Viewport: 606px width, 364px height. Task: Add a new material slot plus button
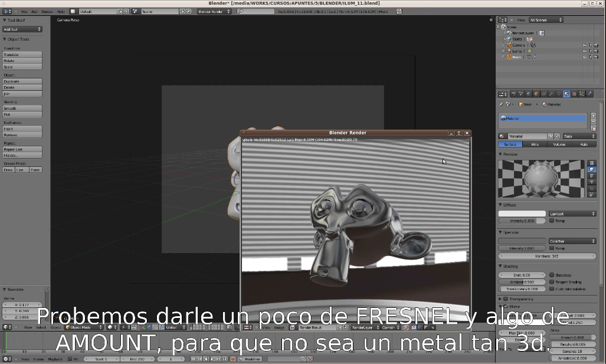tap(594, 116)
